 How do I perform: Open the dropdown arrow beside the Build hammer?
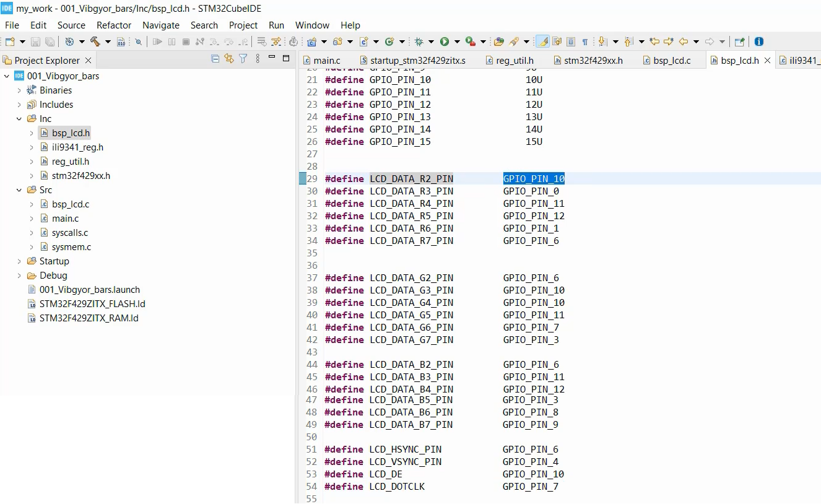tap(108, 41)
